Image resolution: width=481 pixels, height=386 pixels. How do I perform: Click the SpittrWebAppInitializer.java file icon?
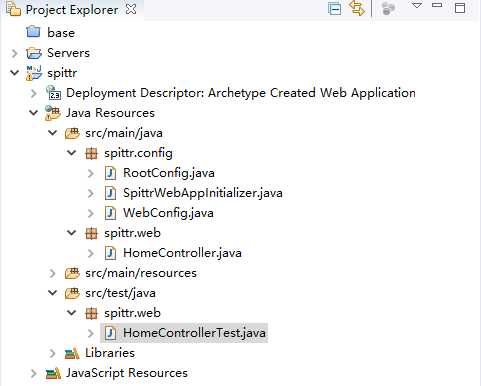pyautogui.click(x=110, y=193)
